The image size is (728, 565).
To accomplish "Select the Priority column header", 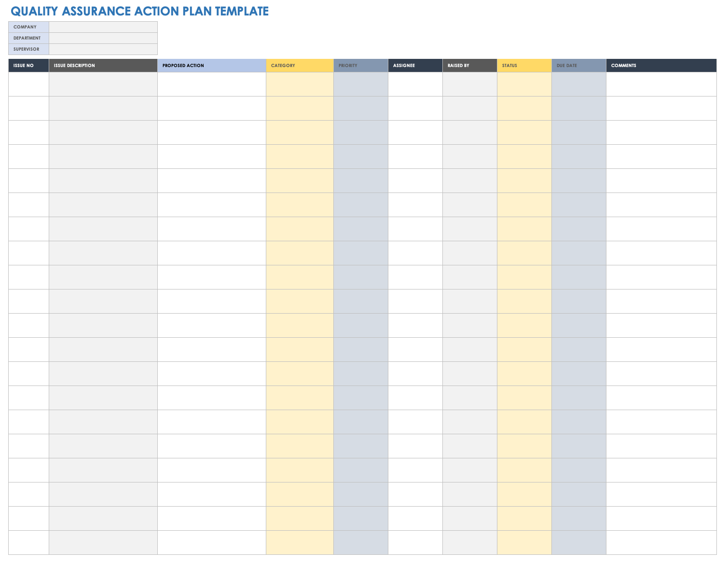I will [361, 66].
